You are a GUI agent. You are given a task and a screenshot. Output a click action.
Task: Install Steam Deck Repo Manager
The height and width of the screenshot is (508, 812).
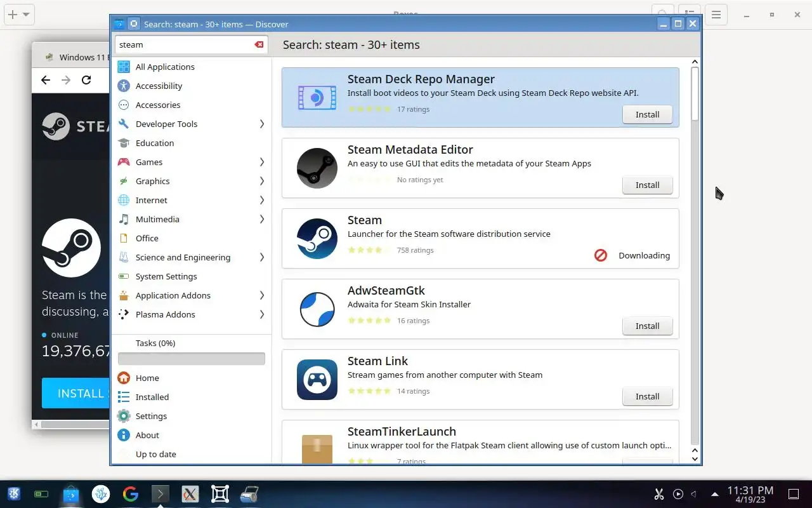[x=647, y=114]
